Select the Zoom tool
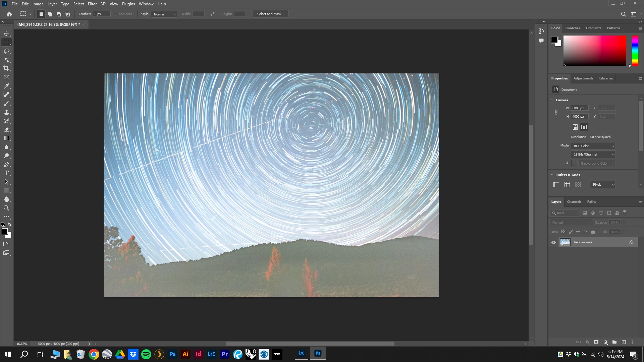The image size is (644, 362). click(6, 208)
